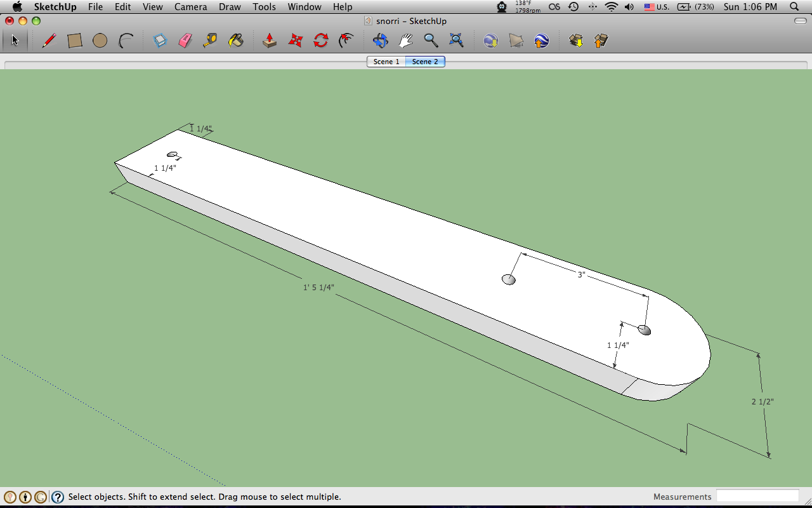Image resolution: width=812 pixels, height=508 pixels.
Task: Activate the Offset tool
Action: pos(346,41)
